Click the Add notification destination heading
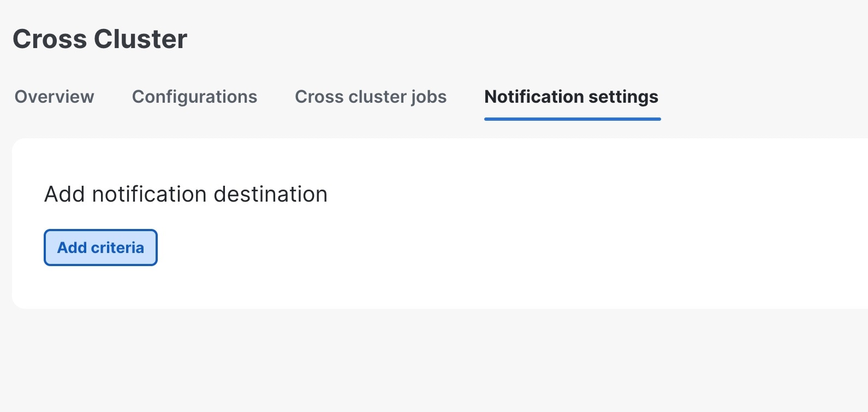868x412 pixels. point(186,194)
